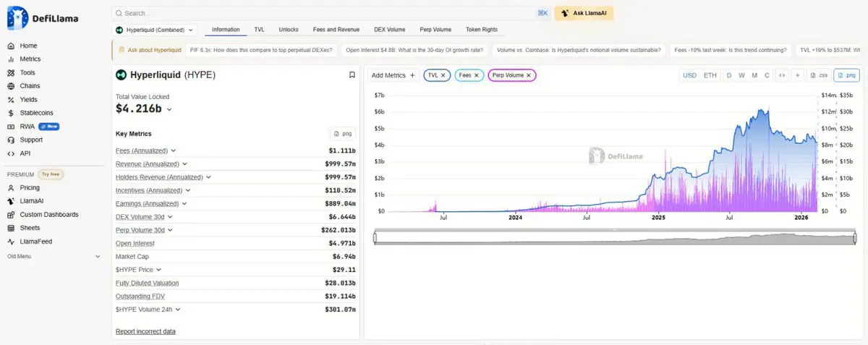
Task: Select P/F 6.3x suggested question
Action: pos(262,50)
